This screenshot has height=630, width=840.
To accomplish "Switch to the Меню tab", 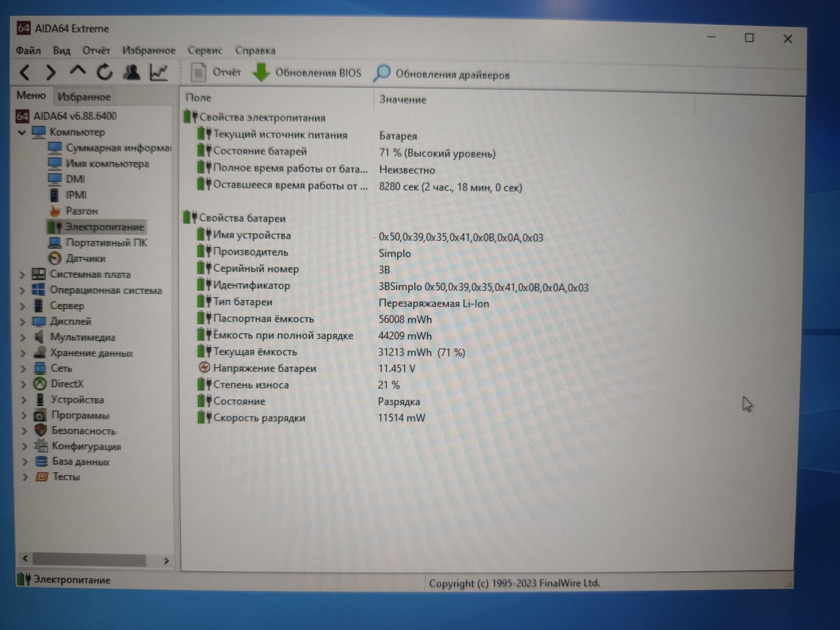I will coord(31,96).
